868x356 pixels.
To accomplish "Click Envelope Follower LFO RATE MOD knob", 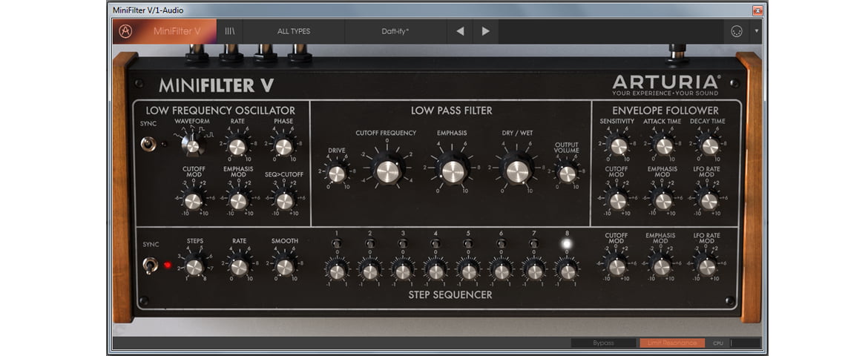I will (x=708, y=201).
